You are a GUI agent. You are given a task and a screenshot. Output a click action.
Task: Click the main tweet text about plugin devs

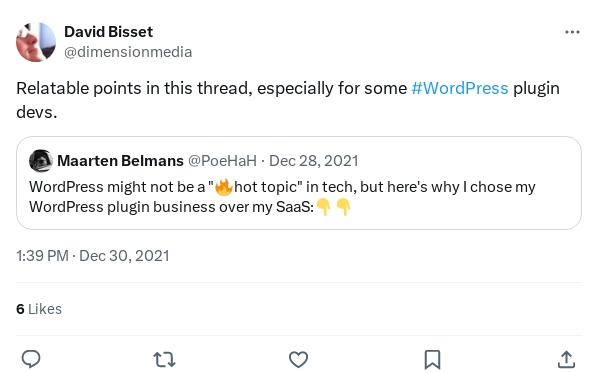point(288,100)
